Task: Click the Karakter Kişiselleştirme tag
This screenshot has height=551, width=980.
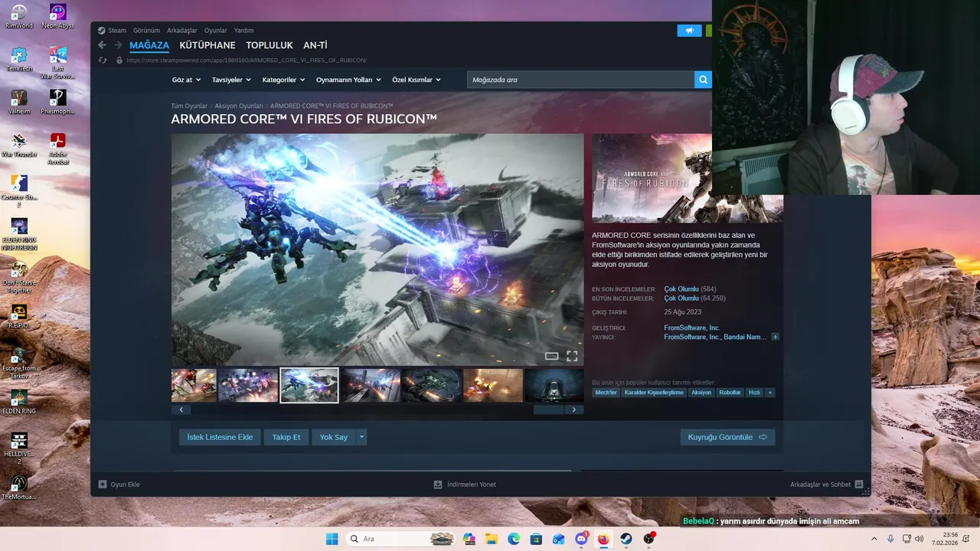Action: (654, 393)
